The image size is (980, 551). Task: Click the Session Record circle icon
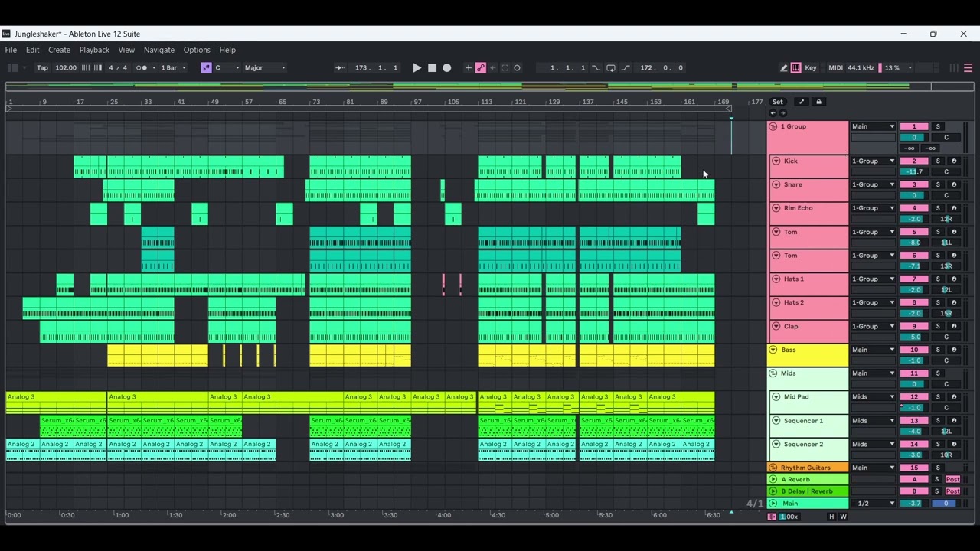[517, 67]
